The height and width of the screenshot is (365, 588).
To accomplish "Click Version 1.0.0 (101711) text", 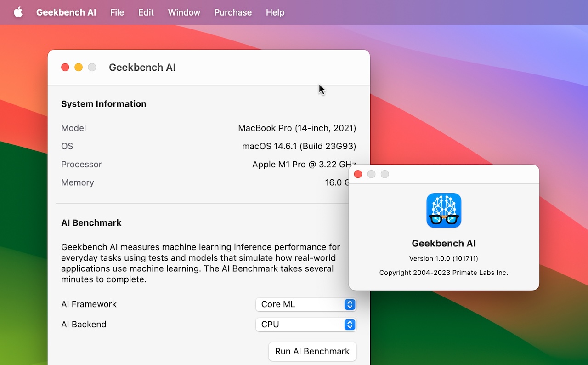I will (444, 258).
